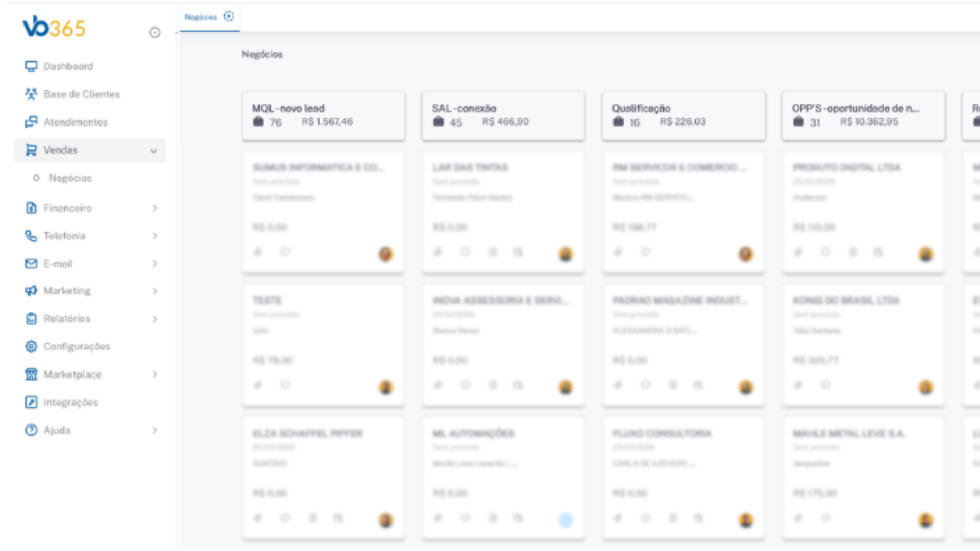980x551 pixels.
Task: Switch to the Negócios top tab
Action: coord(201,17)
